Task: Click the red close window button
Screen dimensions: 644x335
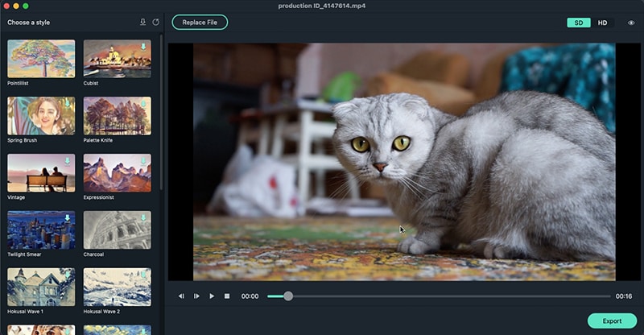Action: coord(6,6)
